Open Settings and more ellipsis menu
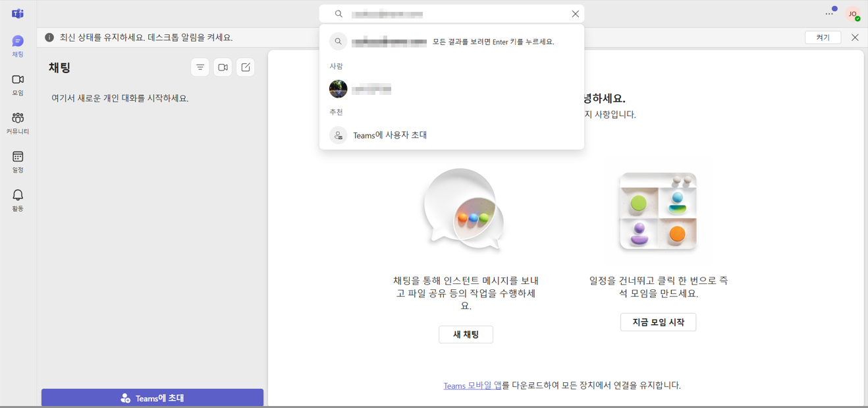Image resolution: width=868 pixels, height=408 pixels. (829, 14)
